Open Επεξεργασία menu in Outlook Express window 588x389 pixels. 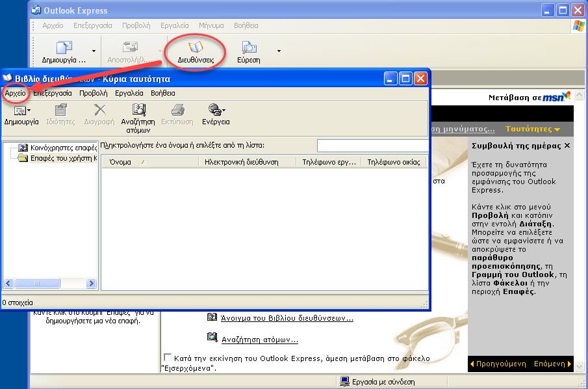click(93, 25)
